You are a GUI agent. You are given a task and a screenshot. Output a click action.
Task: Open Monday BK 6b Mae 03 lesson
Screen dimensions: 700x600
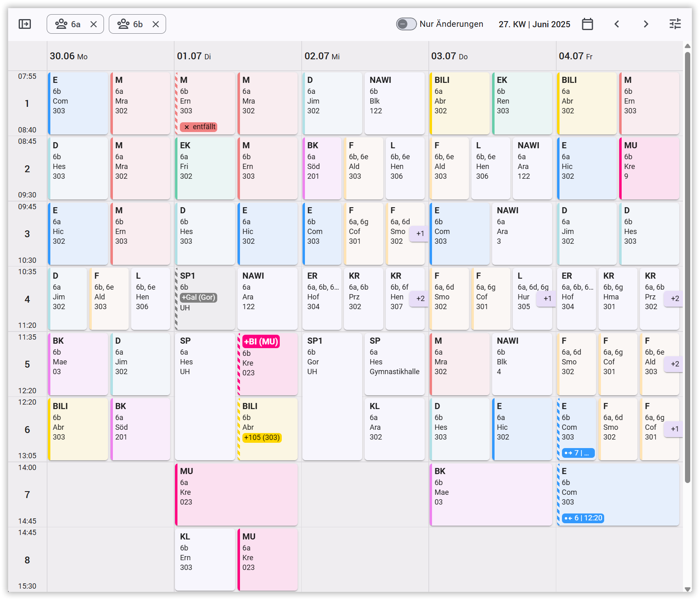(x=78, y=364)
